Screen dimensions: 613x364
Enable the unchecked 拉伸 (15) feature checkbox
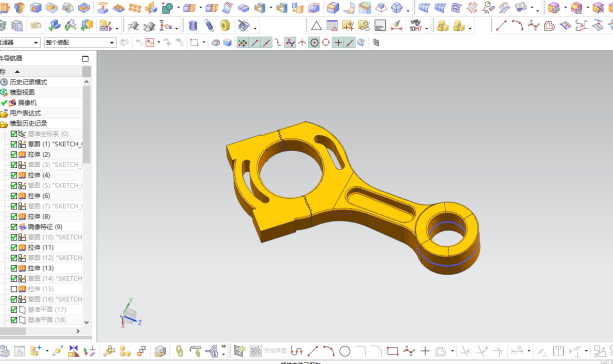click(x=14, y=289)
